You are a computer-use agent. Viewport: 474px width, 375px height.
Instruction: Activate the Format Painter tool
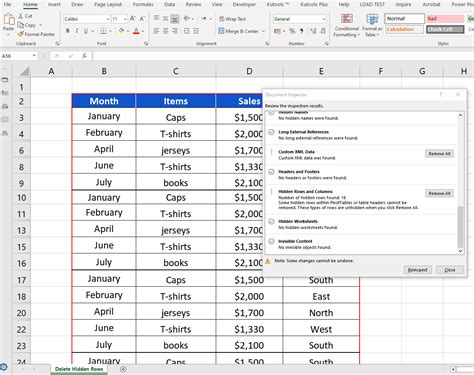click(36, 34)
